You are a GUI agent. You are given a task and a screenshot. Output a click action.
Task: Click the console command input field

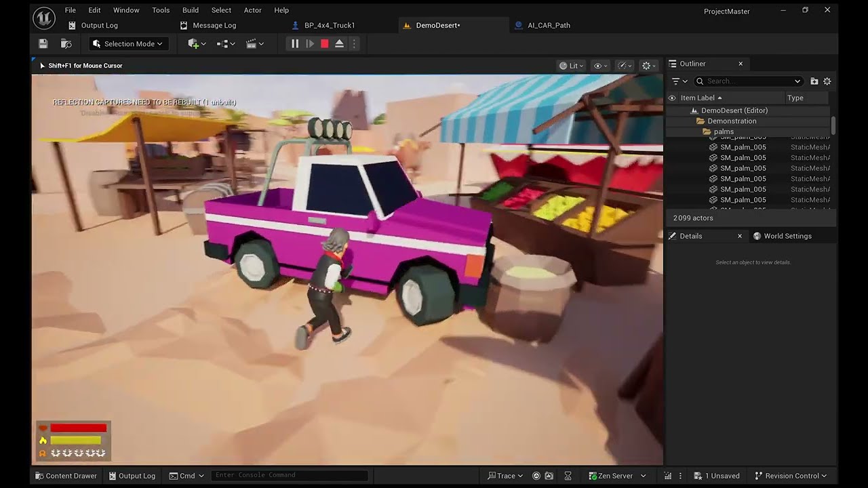[289, 475]
